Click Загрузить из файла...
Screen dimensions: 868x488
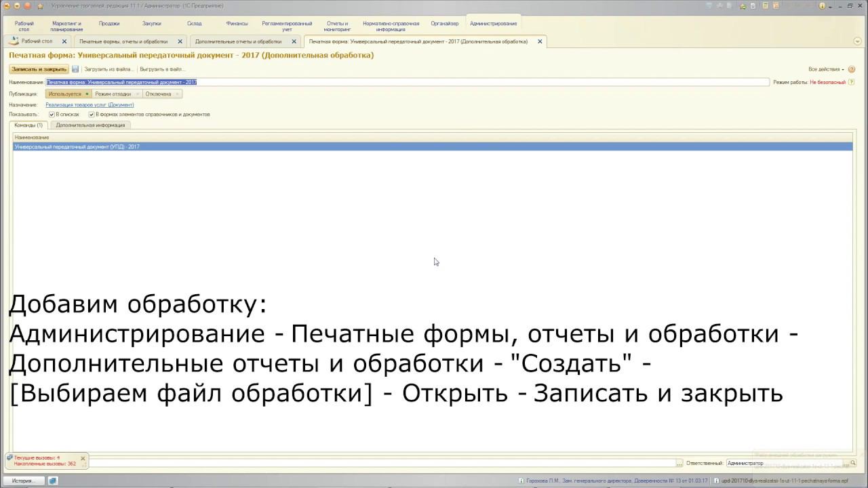tap(108, 69)
